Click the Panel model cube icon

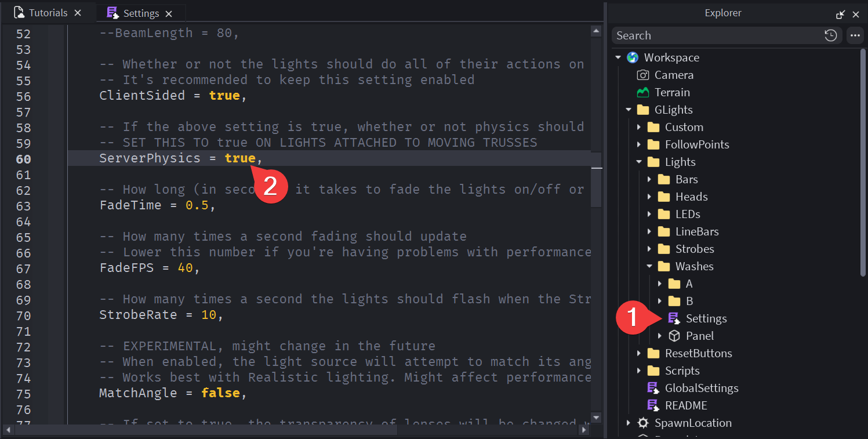coord(674,336)
